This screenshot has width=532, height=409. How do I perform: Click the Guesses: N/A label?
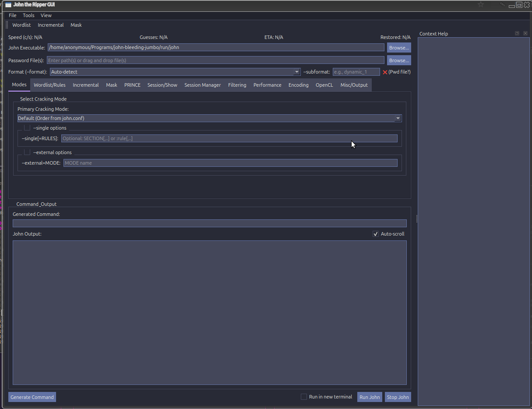click(154, 37)
